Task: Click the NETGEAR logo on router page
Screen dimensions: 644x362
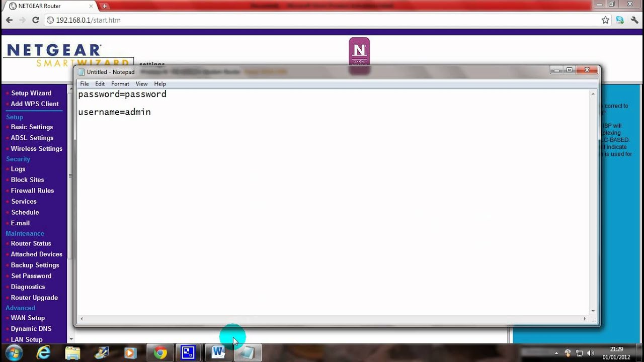Action: (54, 50)
